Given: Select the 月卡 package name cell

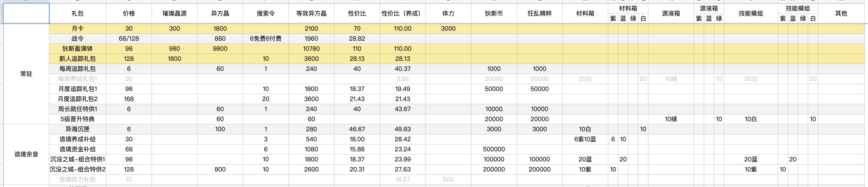Looking at the screenshot, I should (78, 29).
